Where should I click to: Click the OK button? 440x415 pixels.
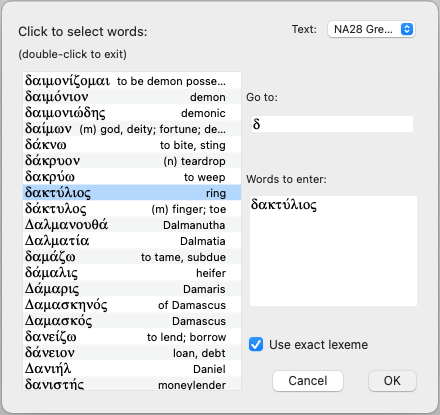point(392,381)
